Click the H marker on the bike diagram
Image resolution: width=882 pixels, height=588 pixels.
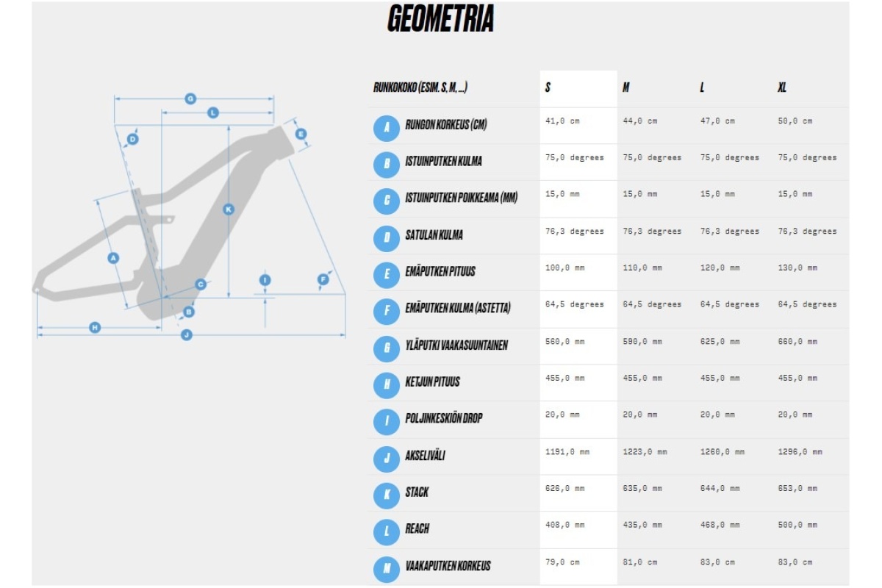tap(95, 327)
